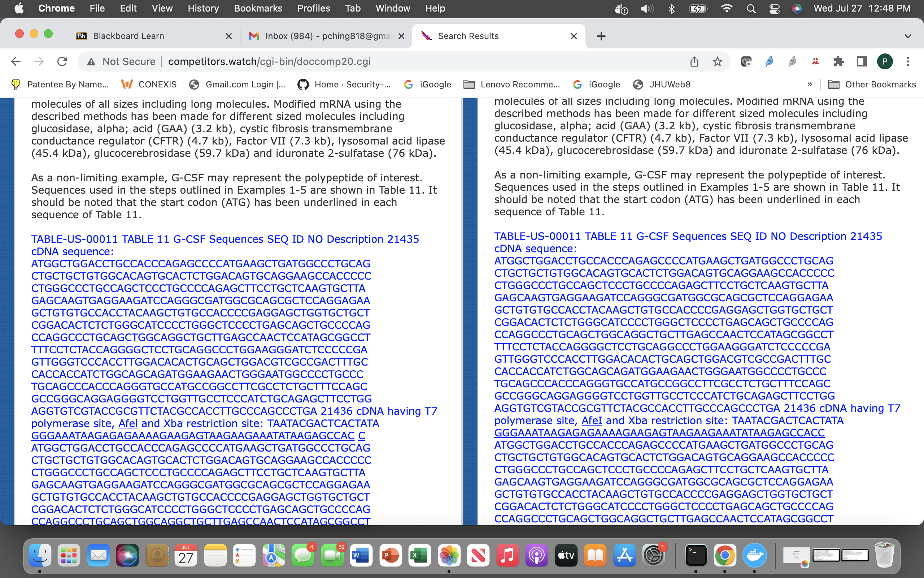Open Terminal from the dock
The height and width of the screenshot is (578, 924).
click(696, 555)
